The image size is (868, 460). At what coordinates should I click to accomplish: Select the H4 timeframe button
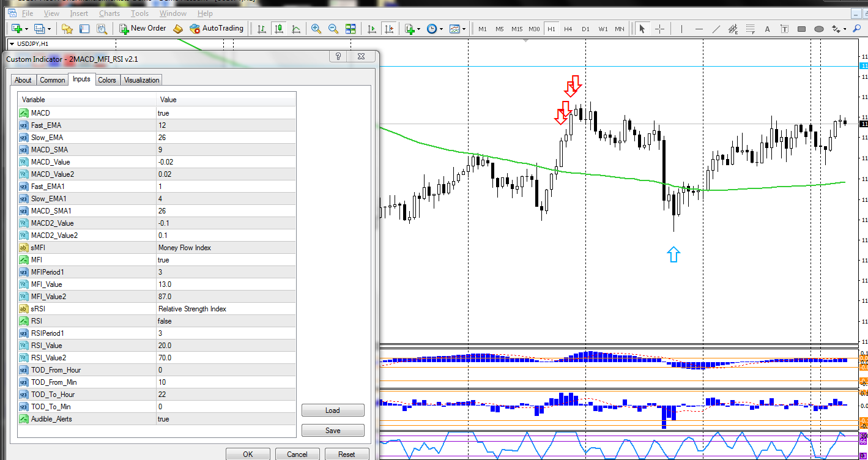(568, 29)
